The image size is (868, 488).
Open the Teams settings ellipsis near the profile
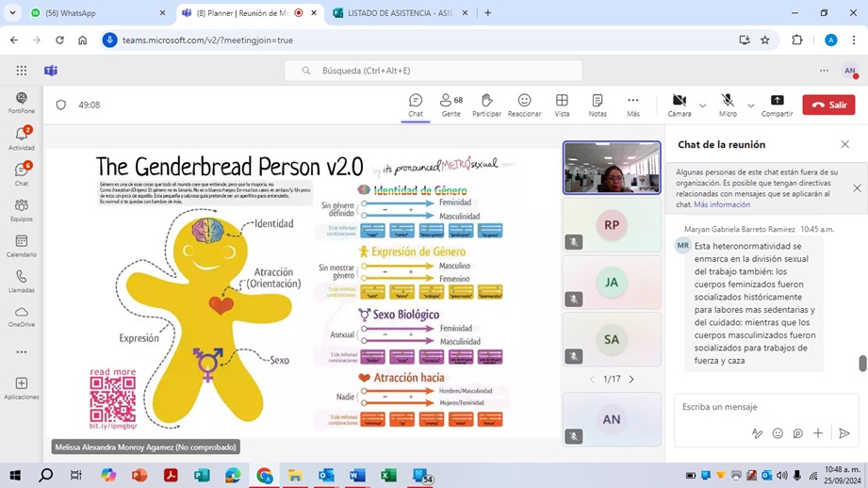coord(825,71)
